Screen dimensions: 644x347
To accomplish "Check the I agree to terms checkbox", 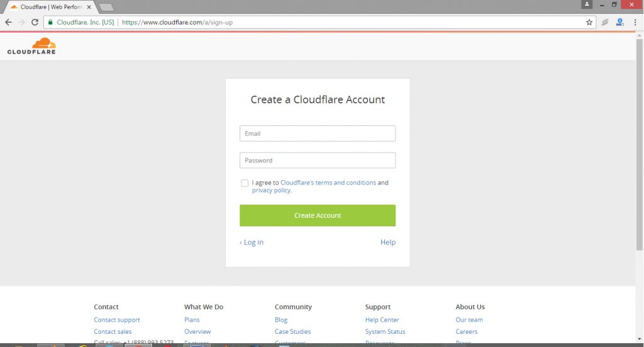I will tap(245, 183).
